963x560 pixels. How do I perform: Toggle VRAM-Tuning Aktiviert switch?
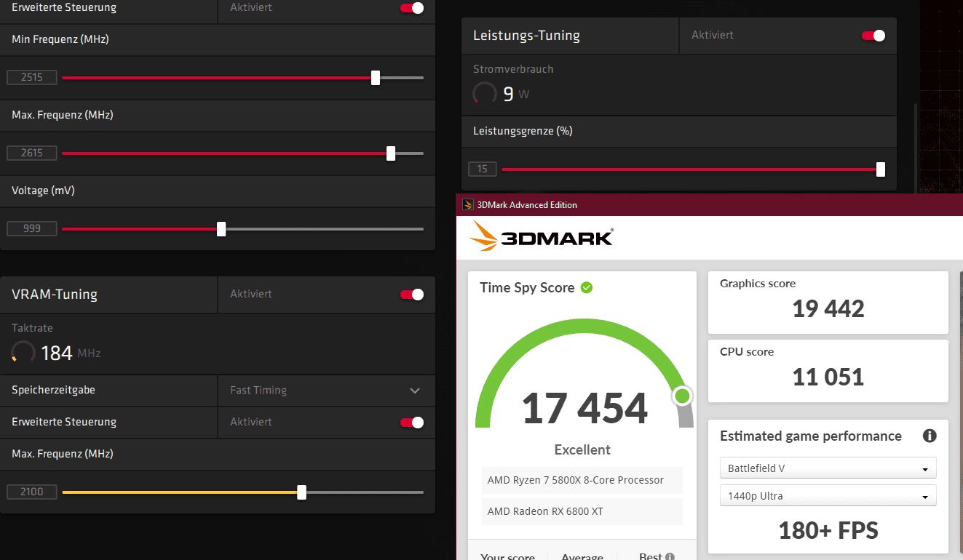point(412,295)
